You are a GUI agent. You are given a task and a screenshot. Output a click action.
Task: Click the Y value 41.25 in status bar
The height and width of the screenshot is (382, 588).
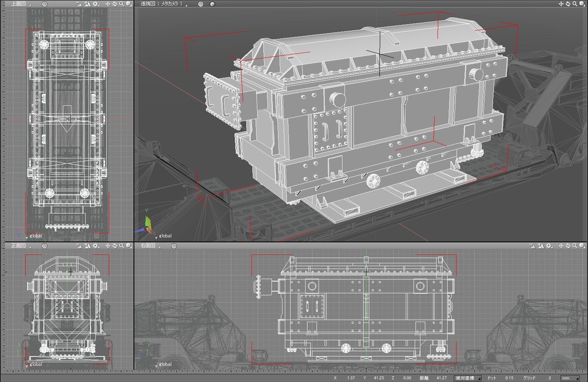tap(379, 378)
